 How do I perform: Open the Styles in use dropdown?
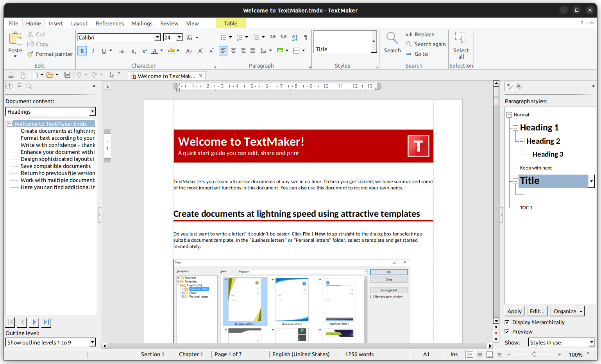(x=592, y=343)
